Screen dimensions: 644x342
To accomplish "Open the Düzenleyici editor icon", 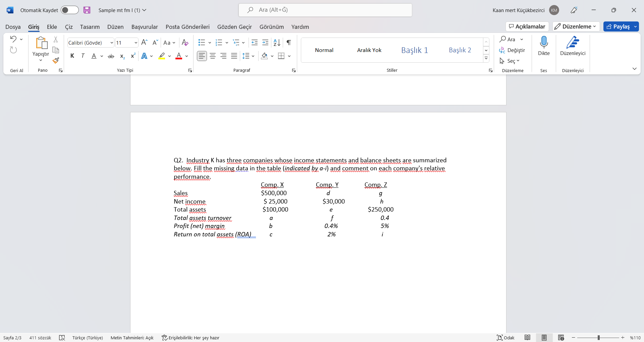I will pyautogui.click(x=573, y=42).
